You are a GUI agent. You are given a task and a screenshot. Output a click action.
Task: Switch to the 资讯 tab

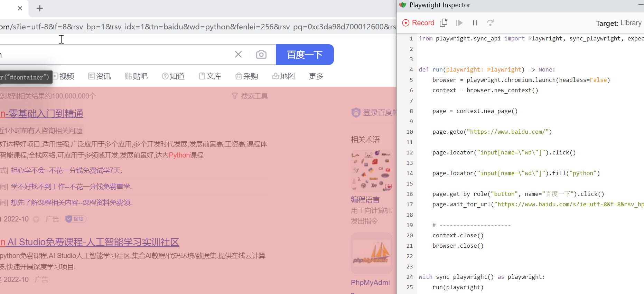(100, 76)
